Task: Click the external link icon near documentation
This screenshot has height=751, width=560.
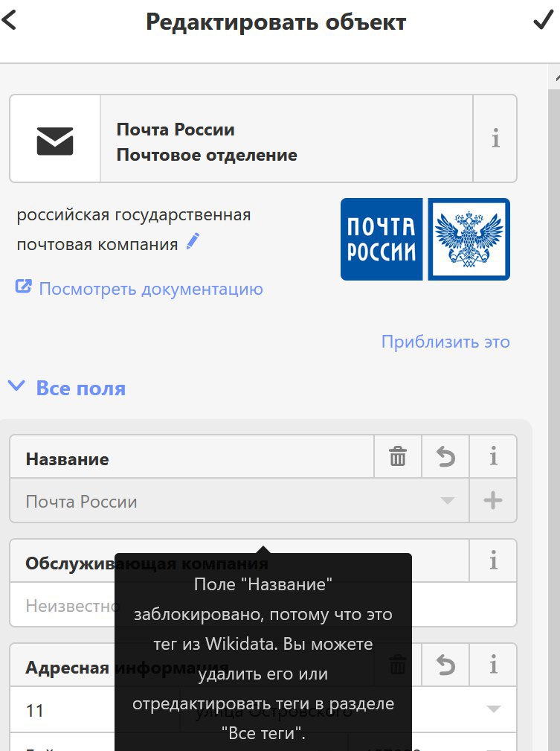Action: (24, 287)
